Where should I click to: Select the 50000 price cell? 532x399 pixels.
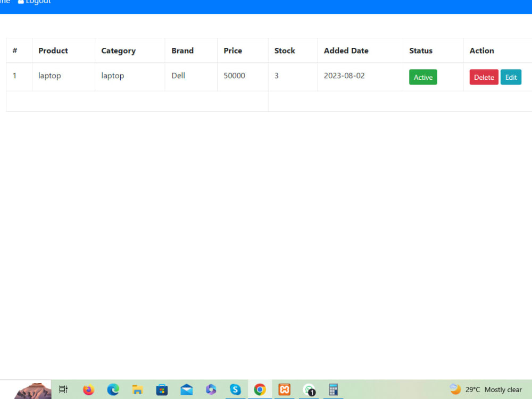[x=243, y=77]
